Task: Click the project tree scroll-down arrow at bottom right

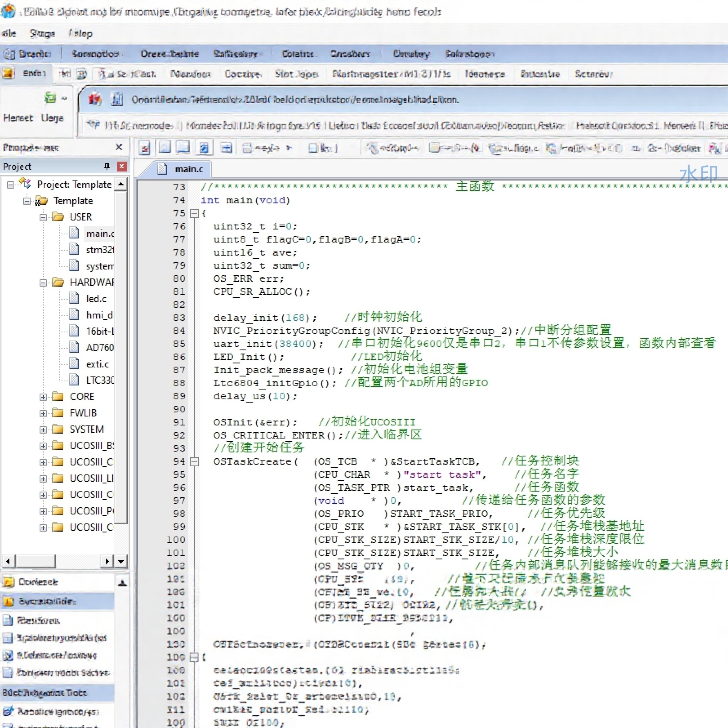Action: click(x=121, y=561)
